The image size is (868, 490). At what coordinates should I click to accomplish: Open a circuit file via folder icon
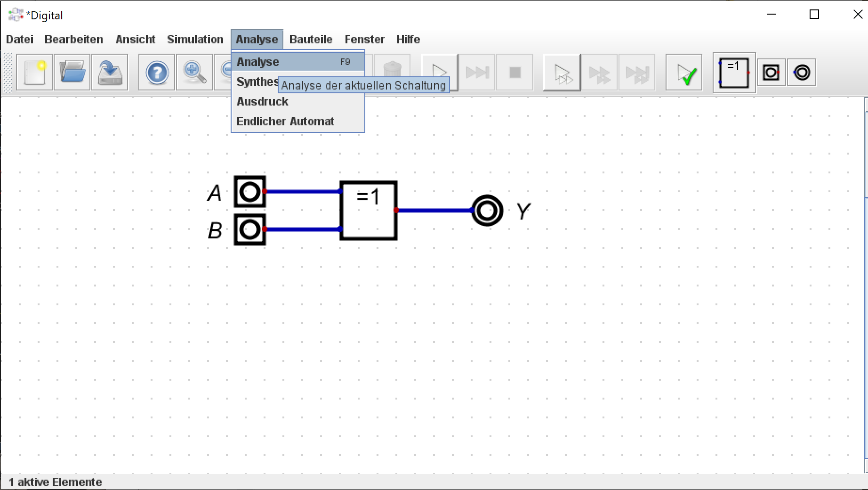tap(72, 73)
